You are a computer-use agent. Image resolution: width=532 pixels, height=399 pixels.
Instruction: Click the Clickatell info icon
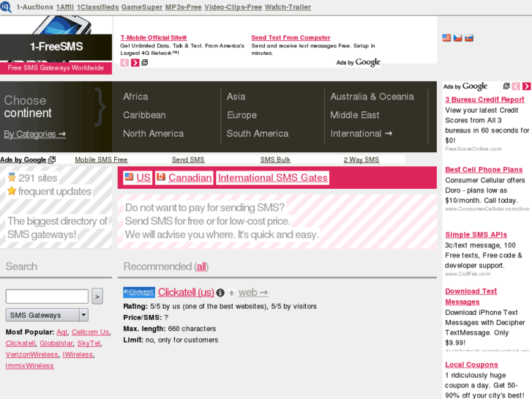(x=220, y=292)
